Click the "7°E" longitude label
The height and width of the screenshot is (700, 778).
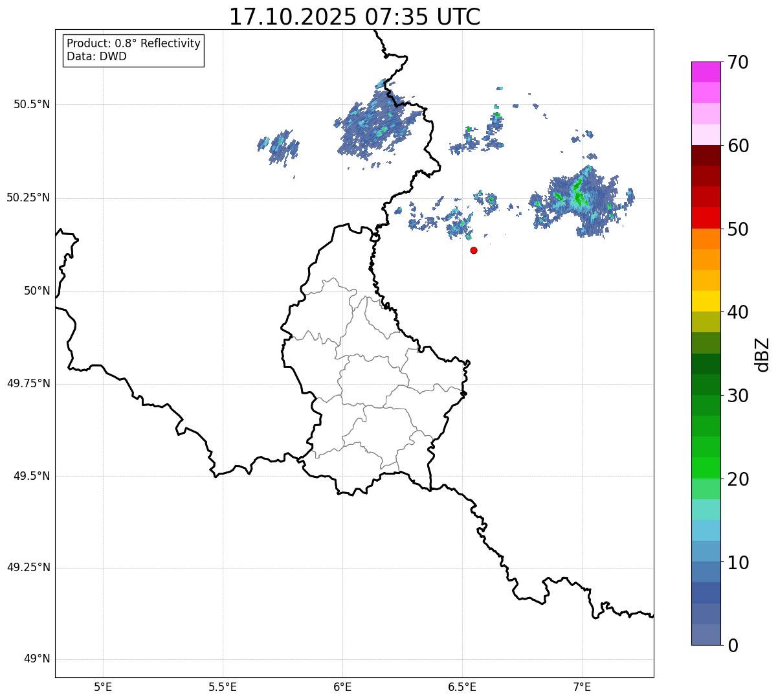[x=582, y=687]
